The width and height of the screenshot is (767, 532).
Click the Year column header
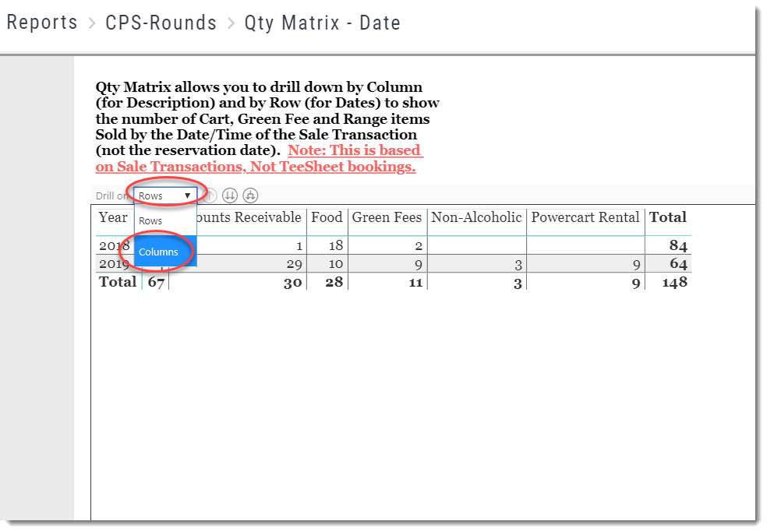click(112, 217)
